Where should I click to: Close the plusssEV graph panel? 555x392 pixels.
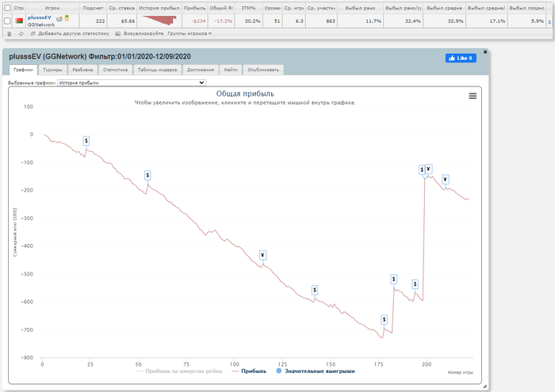485,52
